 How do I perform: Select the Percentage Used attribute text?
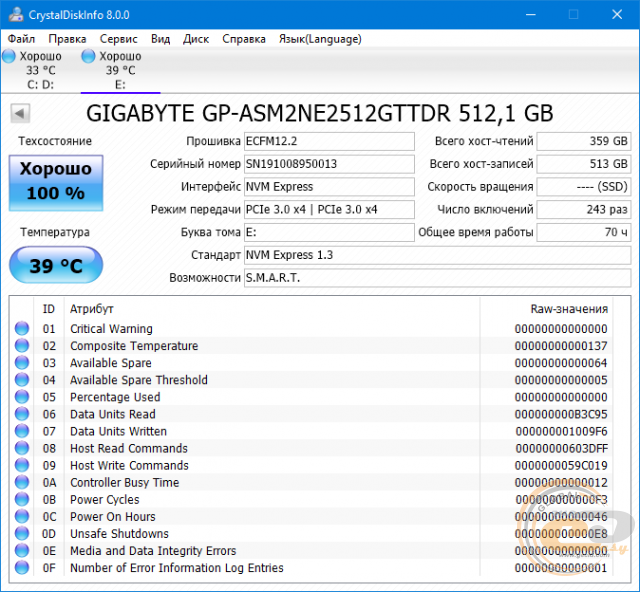point(115,397)
